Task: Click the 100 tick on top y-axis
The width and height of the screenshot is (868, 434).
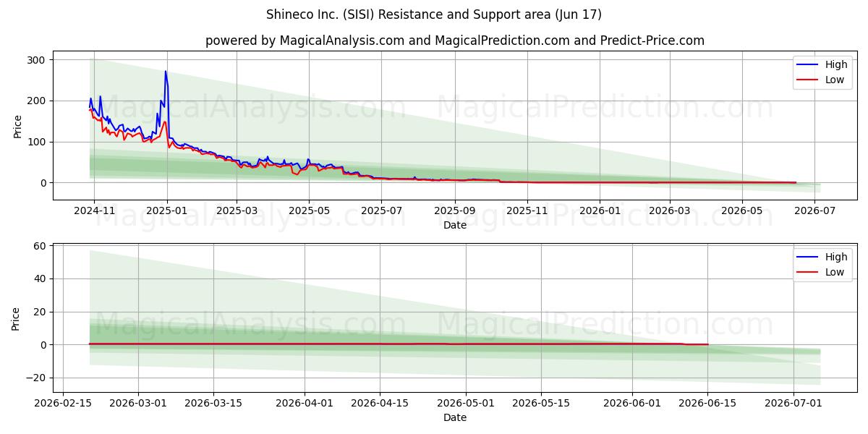Action: tap(37, 142)
